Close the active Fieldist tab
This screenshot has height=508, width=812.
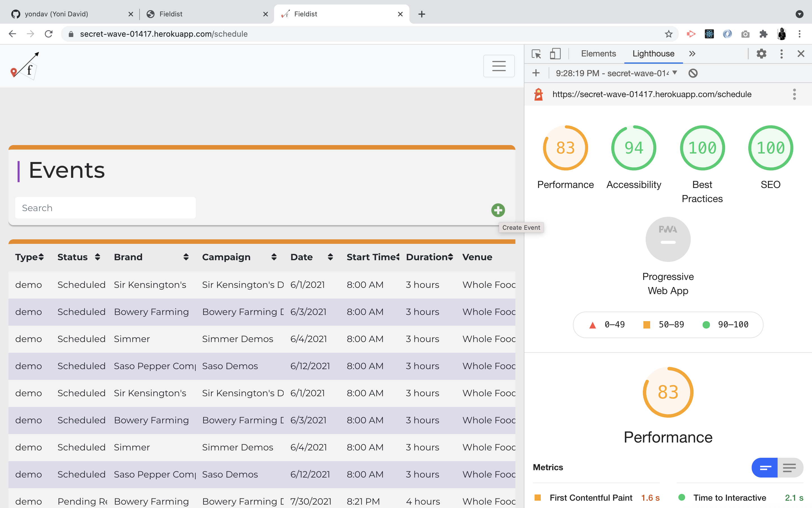[400, 14]
